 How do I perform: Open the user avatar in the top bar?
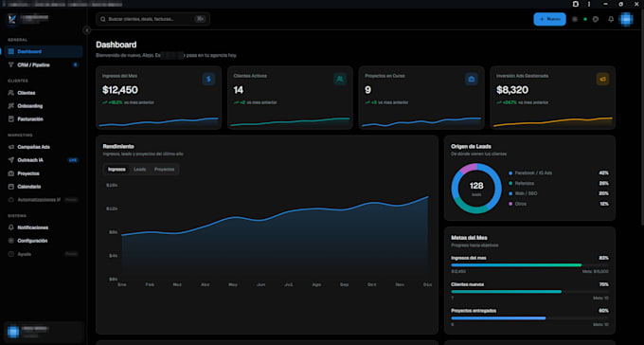[x=626, y=19]
